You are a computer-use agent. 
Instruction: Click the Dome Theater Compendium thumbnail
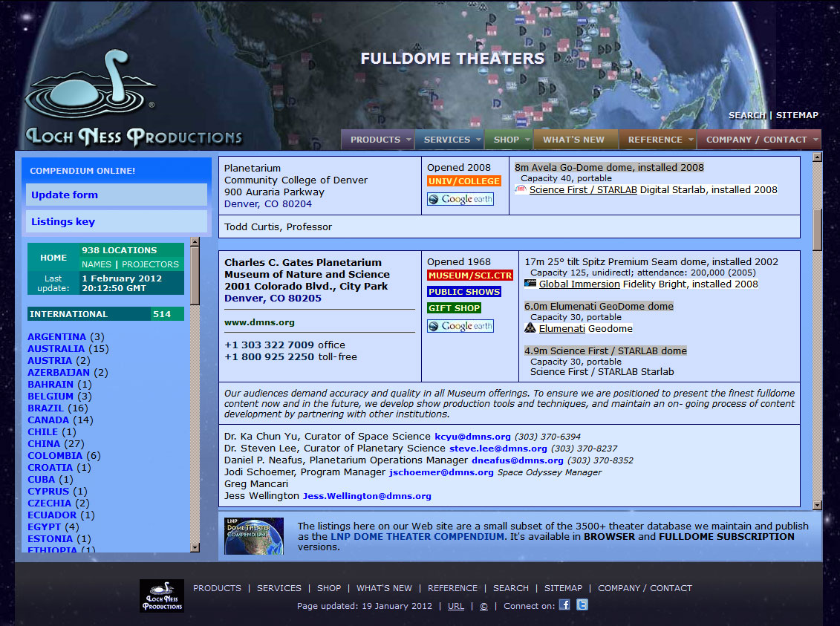254,536
